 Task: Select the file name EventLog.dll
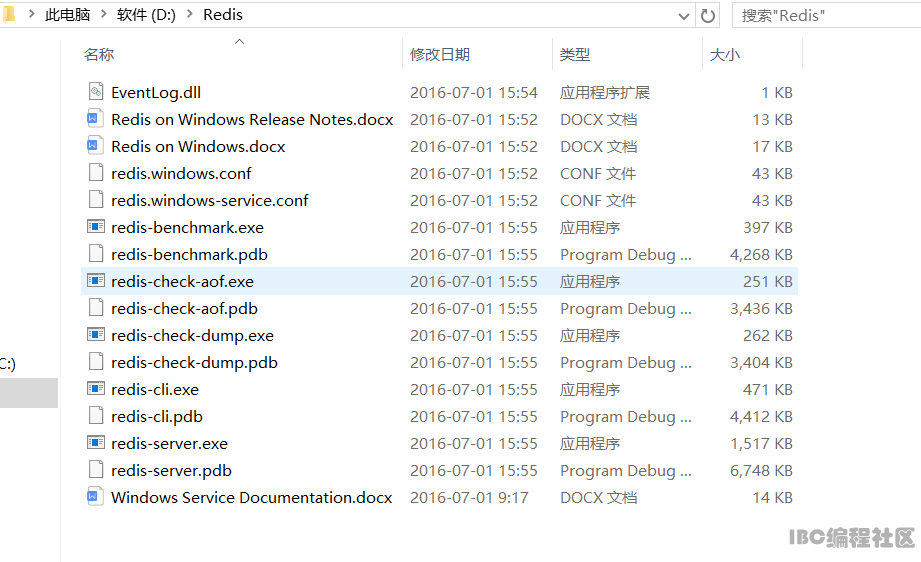pos(156,92)
